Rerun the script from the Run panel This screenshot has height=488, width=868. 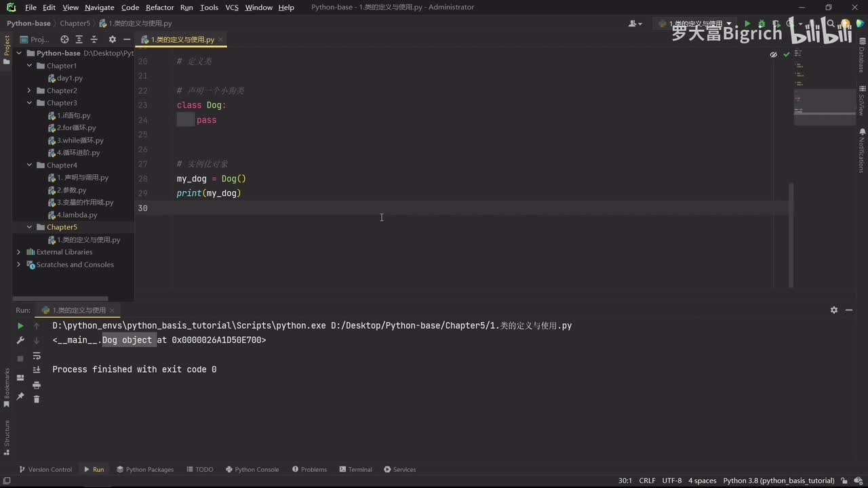tap(20, 326)
